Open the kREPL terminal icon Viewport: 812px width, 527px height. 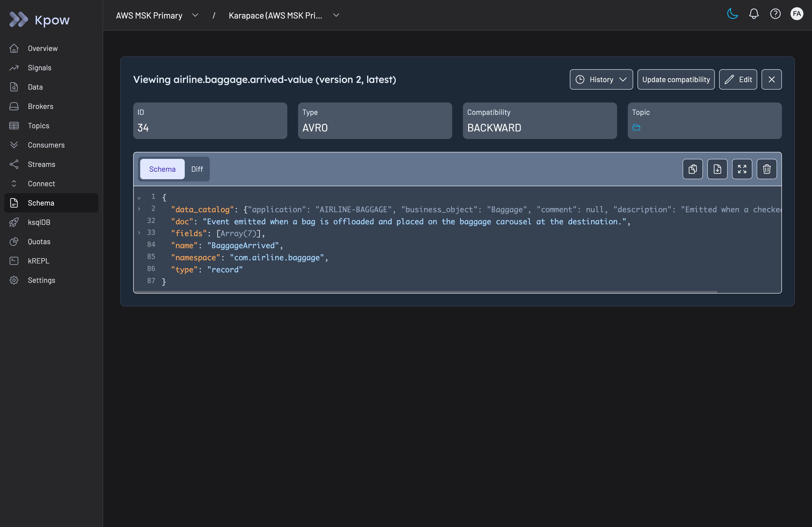[14, 261]
